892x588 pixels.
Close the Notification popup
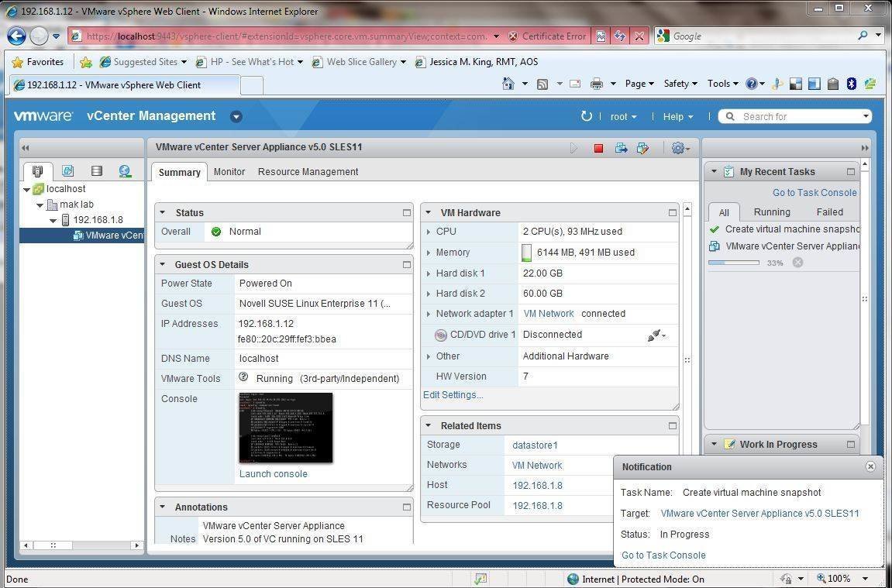(x=870, y=466)
